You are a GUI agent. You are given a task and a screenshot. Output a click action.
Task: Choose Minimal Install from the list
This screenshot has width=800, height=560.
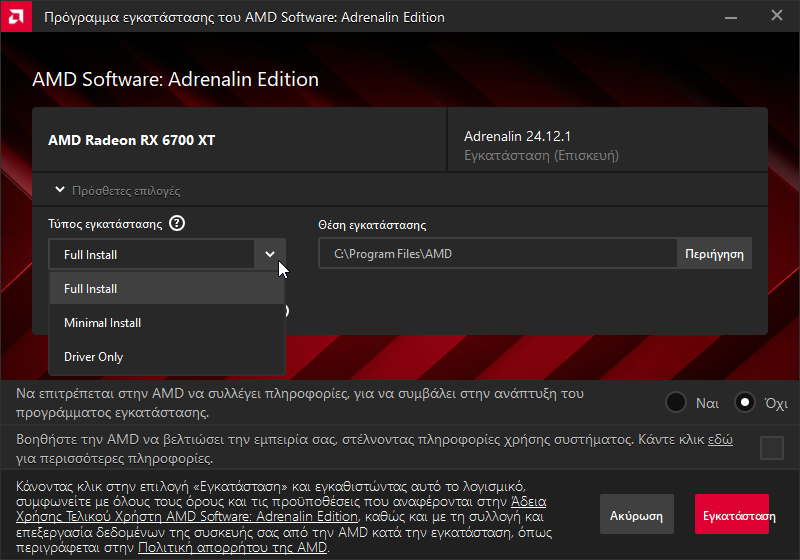[167, 323]
